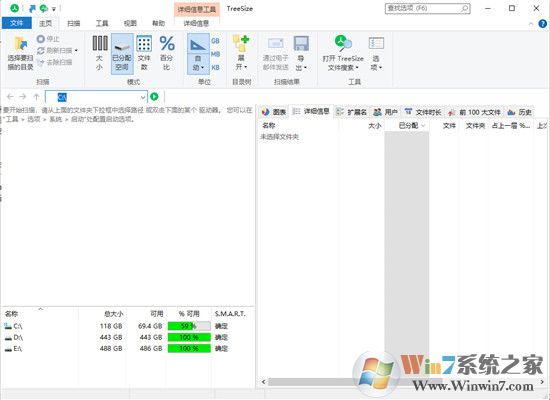This screenshot has height=400, width=550.
Task: Toggle the 已分配空间 allocated space mode
Action: coord(122,54)
